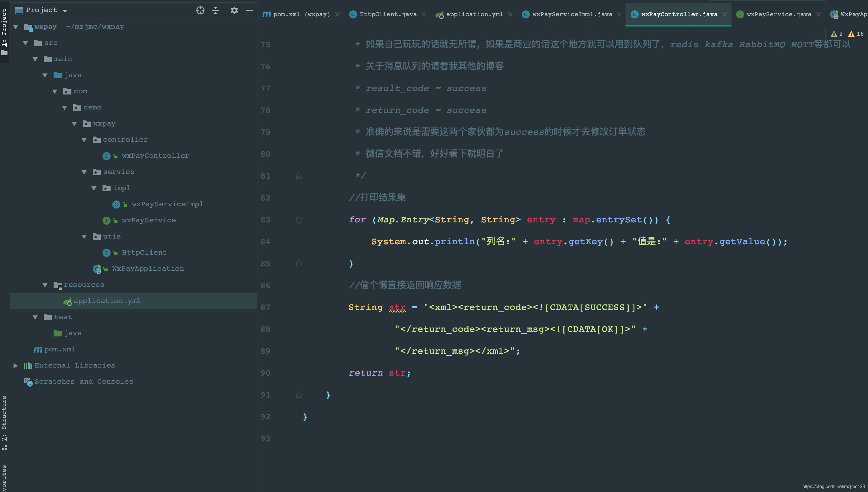The width and height of the screenshot is (868, 492).
Task: Collapse the demo package
Action: tap(65, 107)
